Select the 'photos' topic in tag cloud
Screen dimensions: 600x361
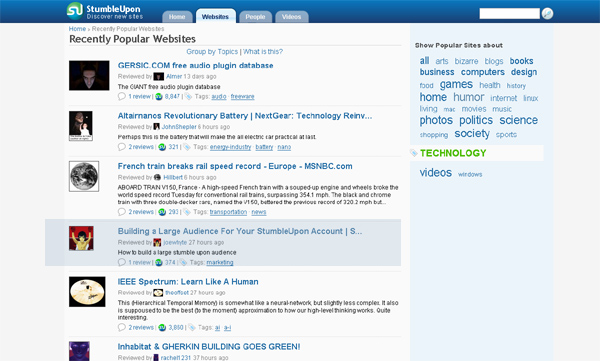[x=436, y=121]
